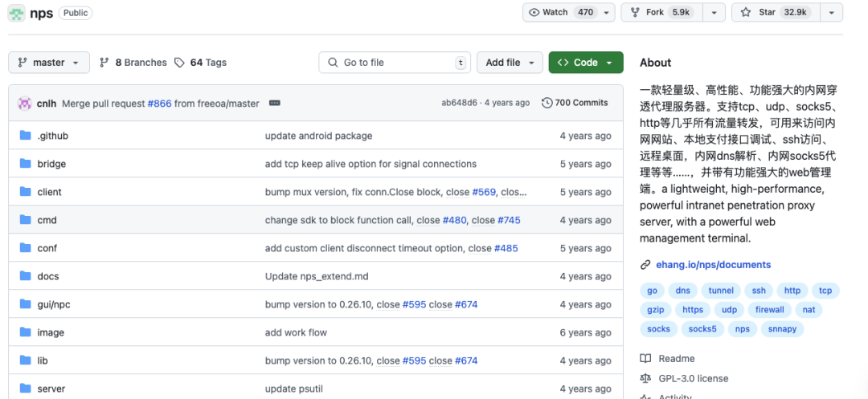Select the 'nat' topic tag
This screenshot has width=868, height=399.
coord(809,310)
